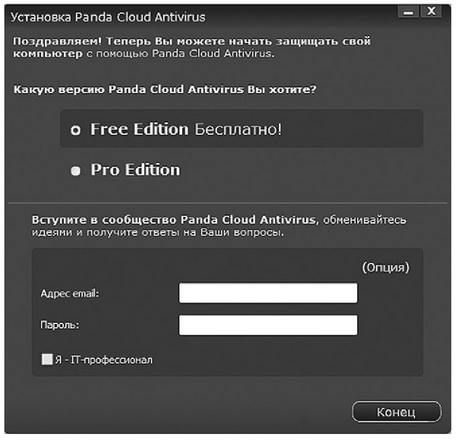Click the Установка Panda Cloud Antivirus title bar
The width and height of the screenshot is (461, 441).
tap(108, 17)
